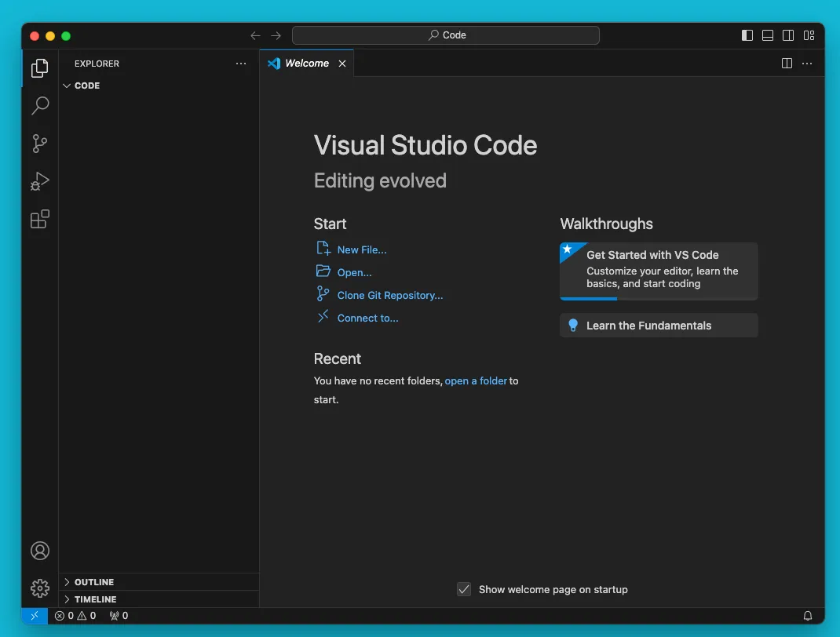The width and height of the screenshot is (840, 637).
Task: Select the Welcome tab
Action: (306, 64)
